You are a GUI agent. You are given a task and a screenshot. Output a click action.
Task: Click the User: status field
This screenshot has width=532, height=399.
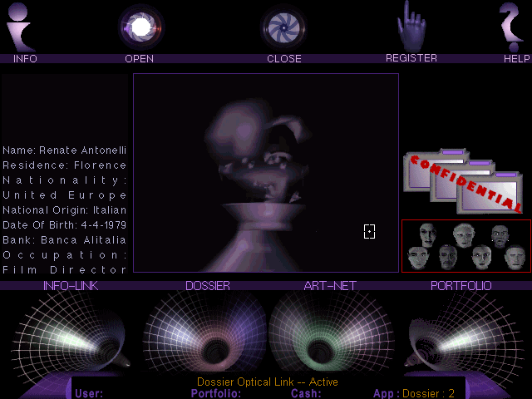pos(89,393)
